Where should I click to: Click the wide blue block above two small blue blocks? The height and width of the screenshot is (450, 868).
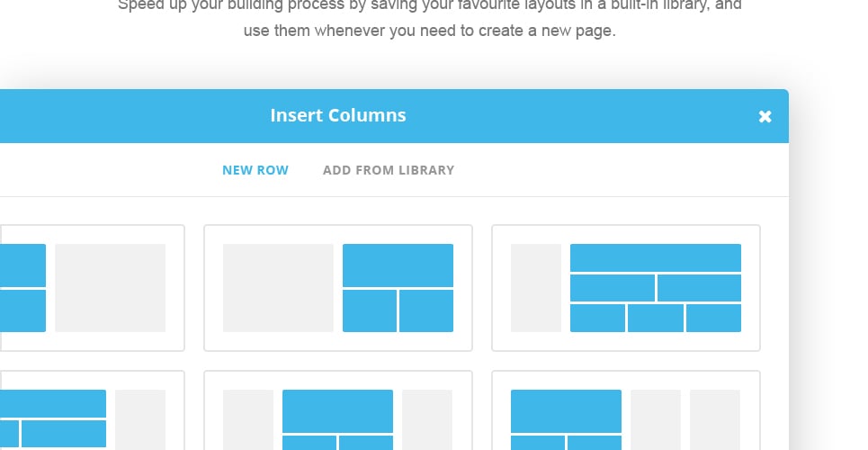click(398, 265)
